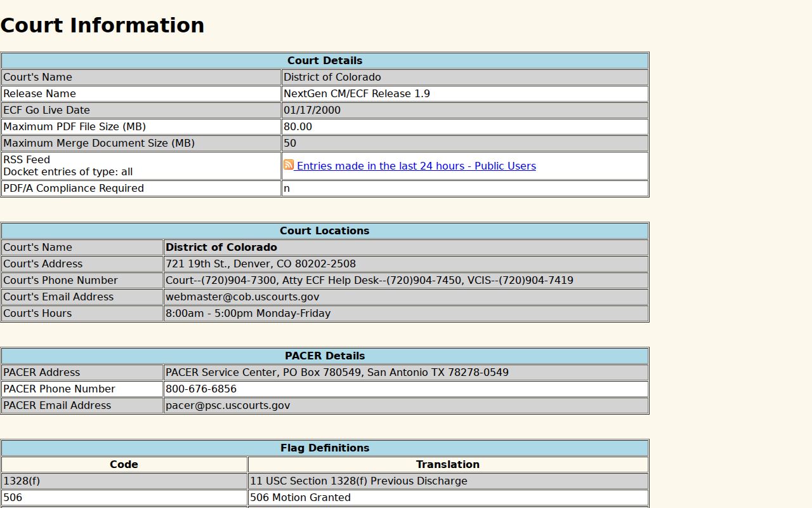This screenshot has height=508, width=812.
Task: Click the 'Release Name' label cell
Action: pos(141,94)
